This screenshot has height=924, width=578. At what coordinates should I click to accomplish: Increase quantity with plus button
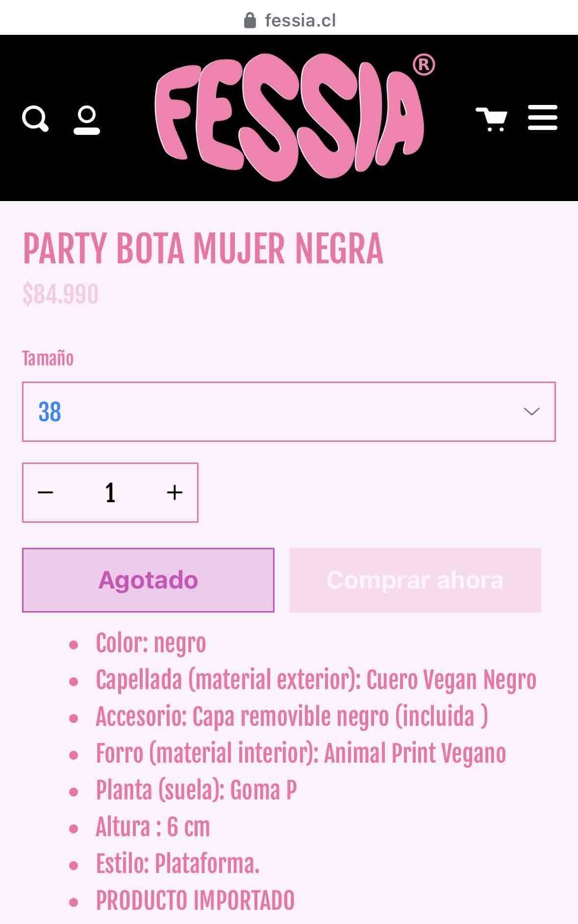coord(175,492)
